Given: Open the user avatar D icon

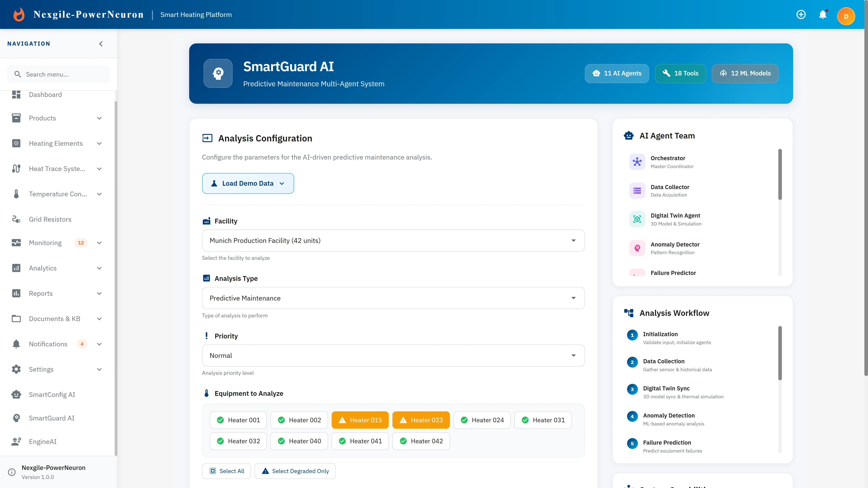Looking at the screenshot, I should 846,16.
